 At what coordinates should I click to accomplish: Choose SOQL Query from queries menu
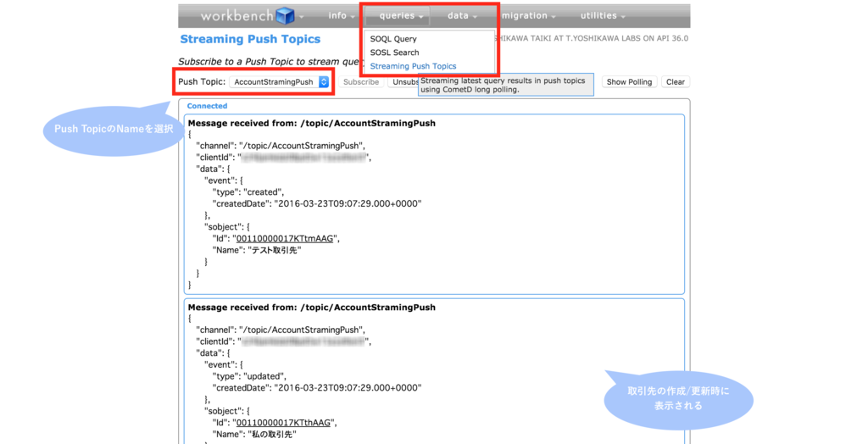(393, 39)
